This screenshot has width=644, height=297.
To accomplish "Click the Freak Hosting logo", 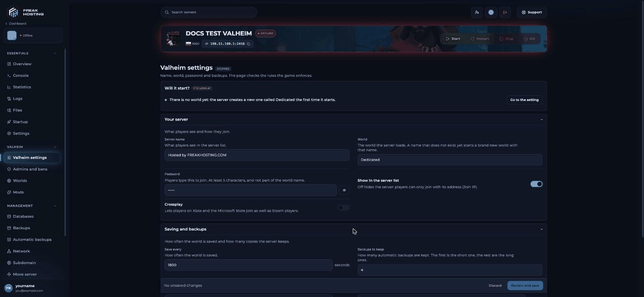I will click(26, 12).
